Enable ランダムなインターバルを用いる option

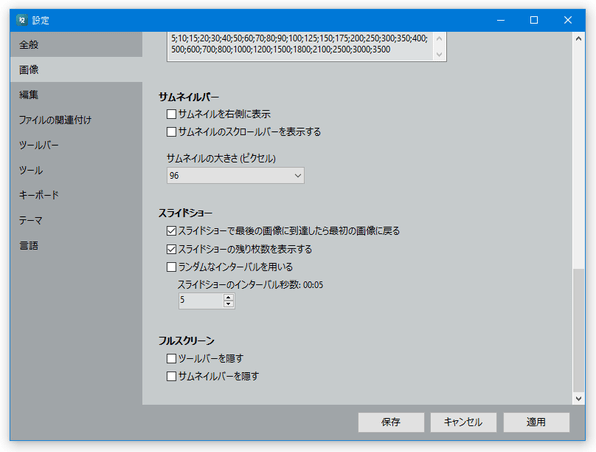point(171,267)
